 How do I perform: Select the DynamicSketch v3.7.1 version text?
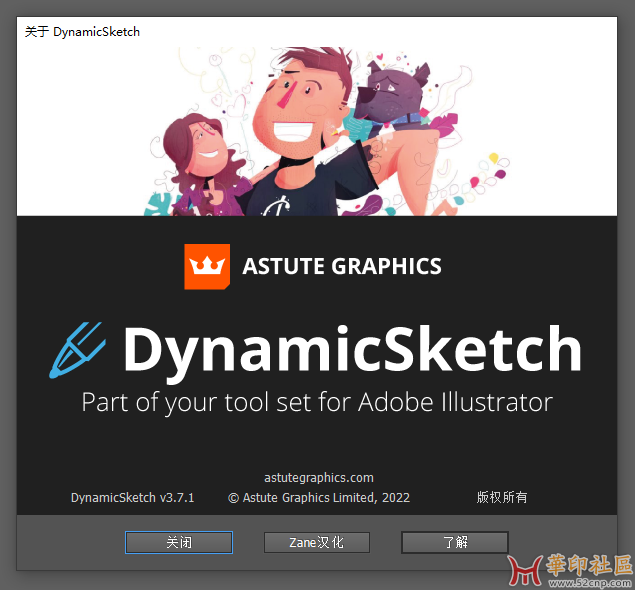point(132,498)
